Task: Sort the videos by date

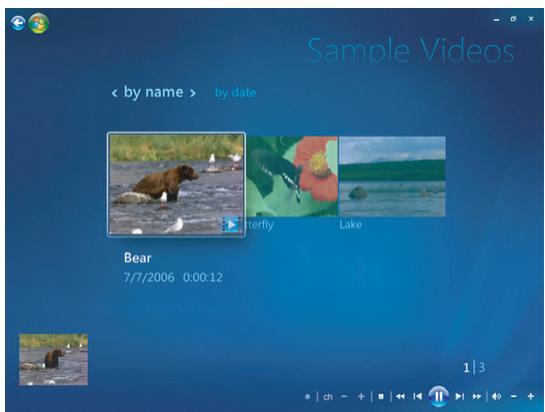Action: pos(235,92)
